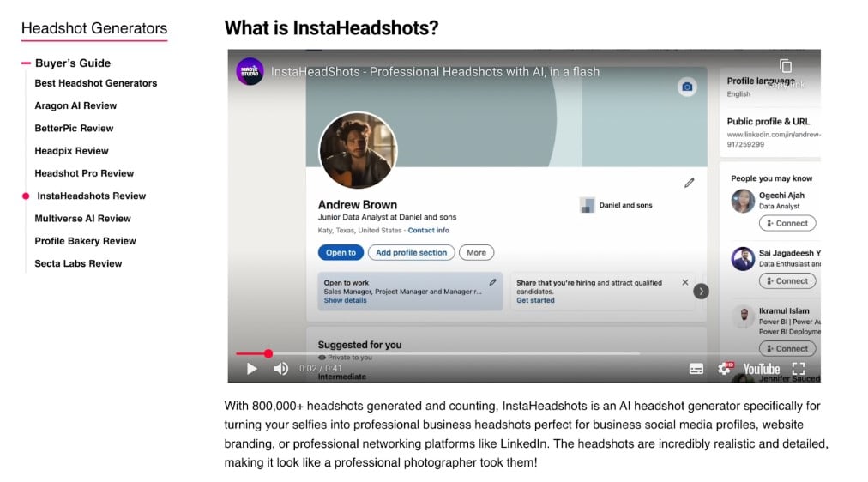
Task: Collapse the Buyer's Guide section
Action: [x=73, y=63]
